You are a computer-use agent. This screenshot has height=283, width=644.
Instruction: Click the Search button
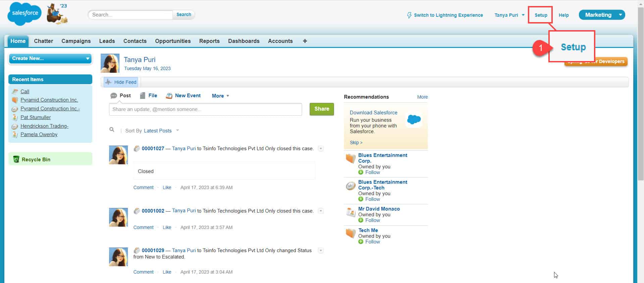click(x=184, y=14)
